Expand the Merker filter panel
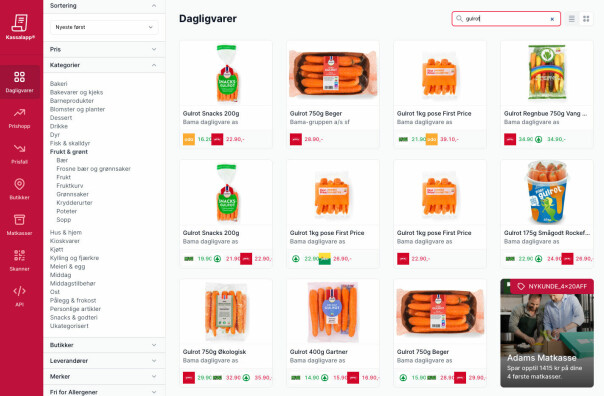This screenshot has width=604, height=396. point(104,377)
